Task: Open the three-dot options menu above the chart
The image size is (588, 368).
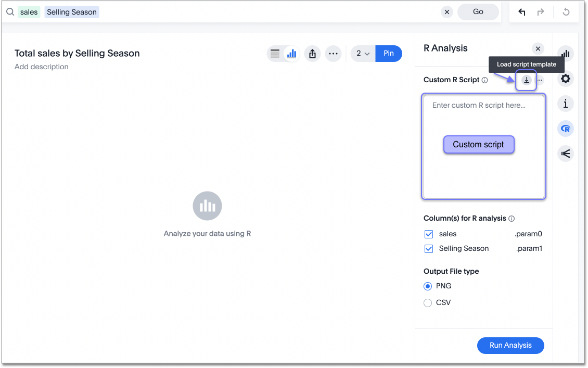Action: tap(333, 54)
